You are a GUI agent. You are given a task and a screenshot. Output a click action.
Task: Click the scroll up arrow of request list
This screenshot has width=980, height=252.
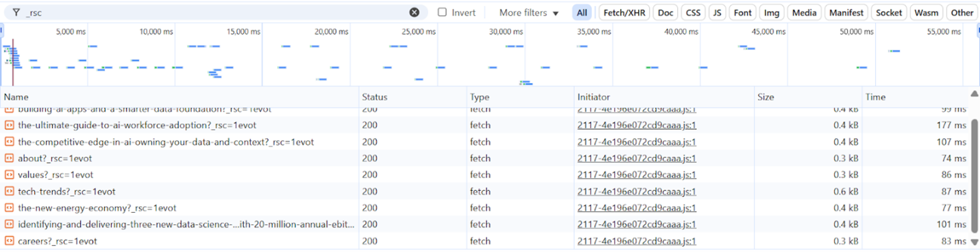975,94
